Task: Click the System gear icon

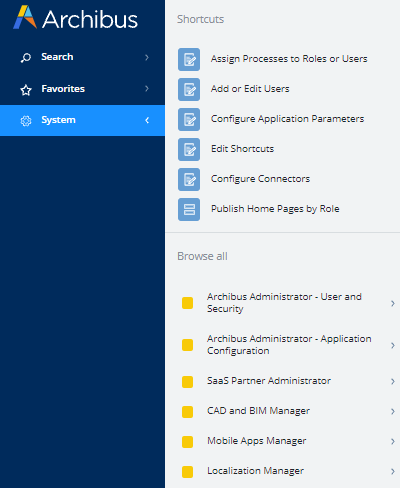Action: click(26, 121)
